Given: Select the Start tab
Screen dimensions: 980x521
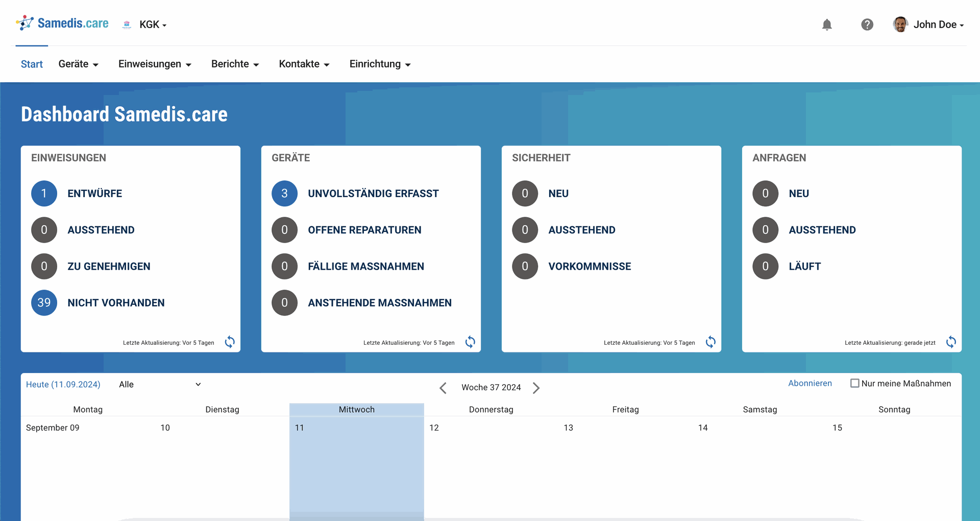Looking at the screenshot, I should click(x=32, y=64).
